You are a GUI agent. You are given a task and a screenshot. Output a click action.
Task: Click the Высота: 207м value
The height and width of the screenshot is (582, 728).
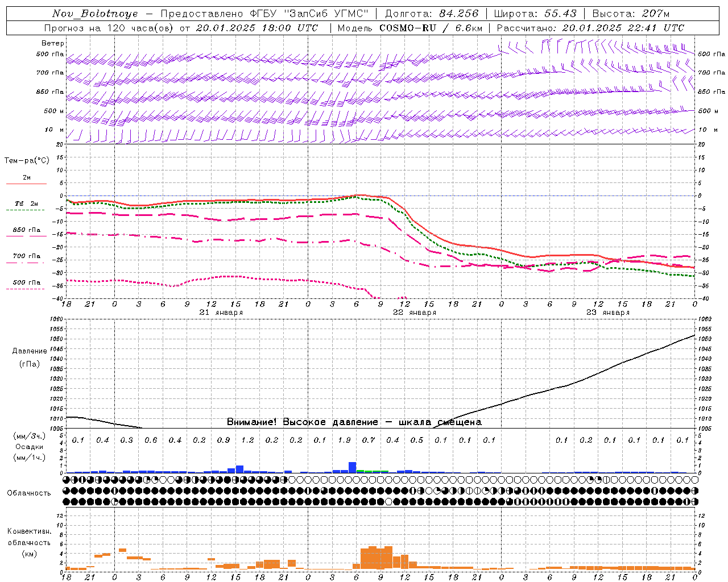631,14
